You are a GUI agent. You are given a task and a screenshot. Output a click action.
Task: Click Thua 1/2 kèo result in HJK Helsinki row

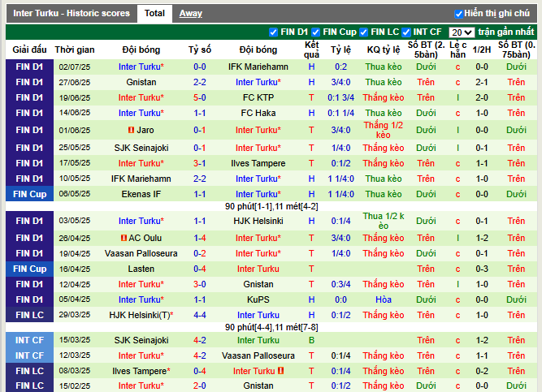384,221
